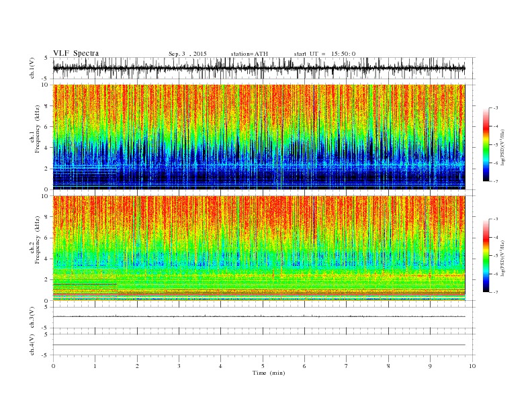Image resolution: width=532 pixels, height=411 pixels.
Task: Click the ch.1 spectrogram plot
Action: point(259,137)
